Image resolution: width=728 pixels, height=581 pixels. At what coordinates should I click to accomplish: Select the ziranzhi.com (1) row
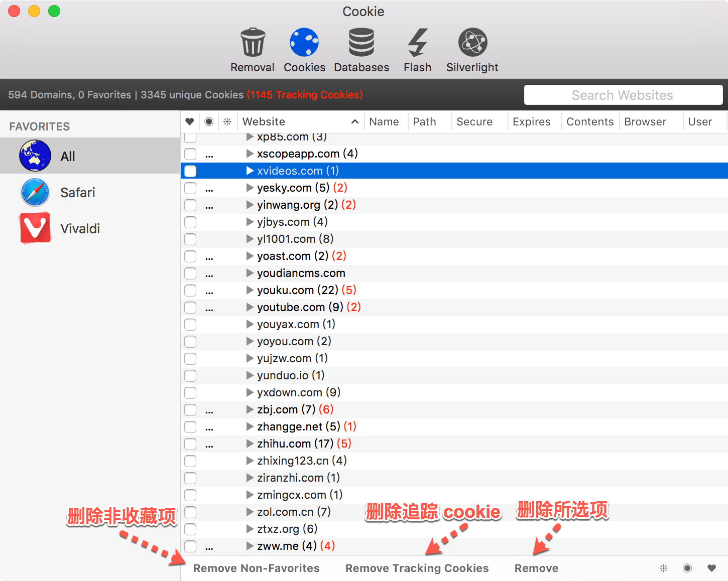pos(454,478)
